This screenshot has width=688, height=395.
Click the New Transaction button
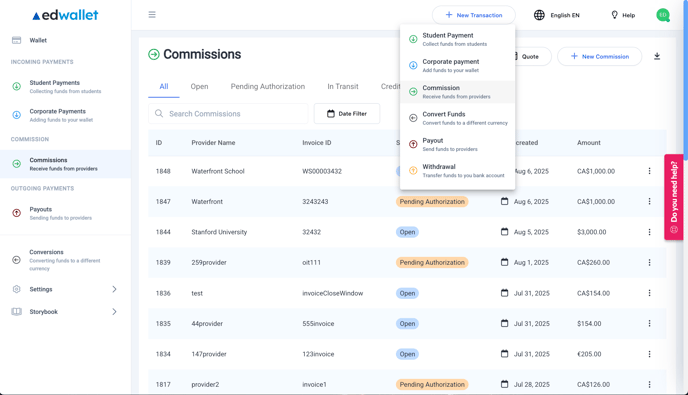point(473,15)
